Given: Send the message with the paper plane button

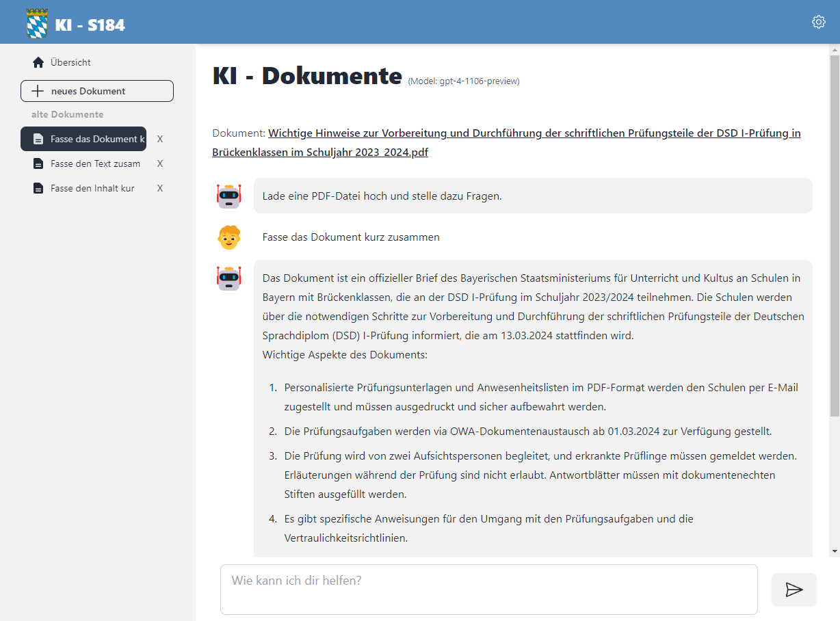Looking at the screenshot, I should (793, 590).
